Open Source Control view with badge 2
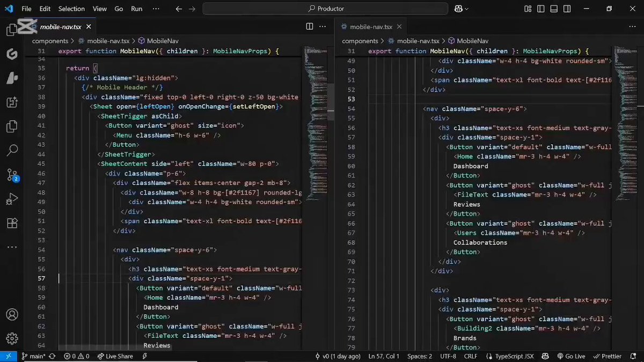 click(x=12, y=175)
